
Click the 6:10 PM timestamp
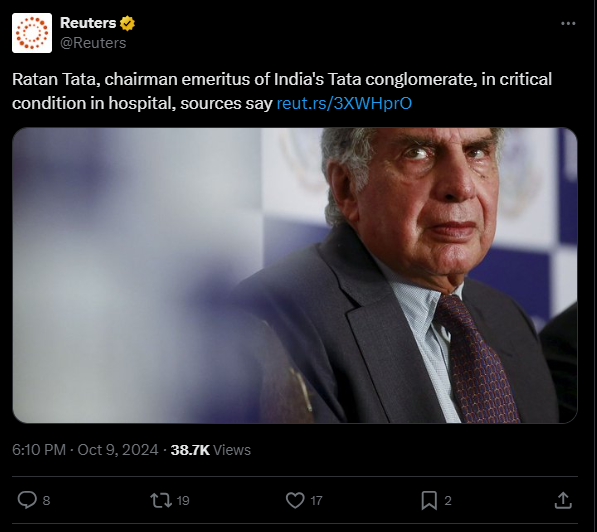click(39, 450)
